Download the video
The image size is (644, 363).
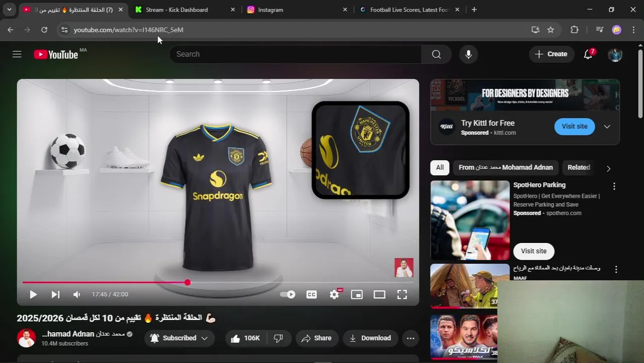coord(370,338)
